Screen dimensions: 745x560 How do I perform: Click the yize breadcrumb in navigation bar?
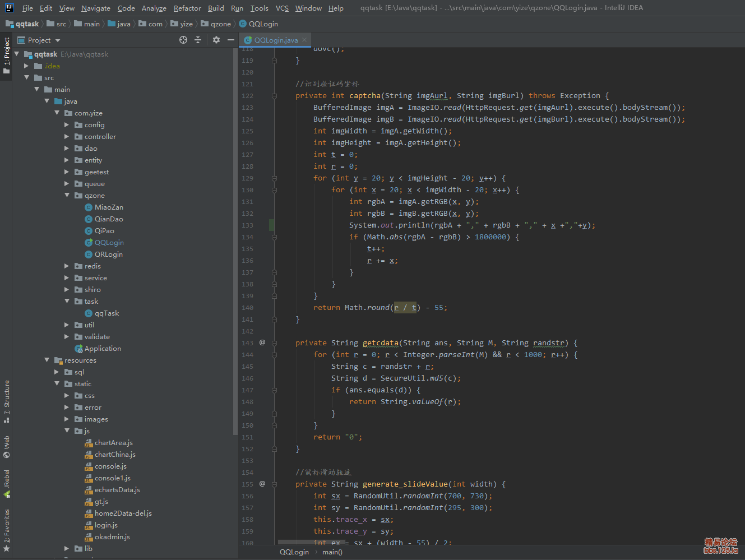click(186, 24)
